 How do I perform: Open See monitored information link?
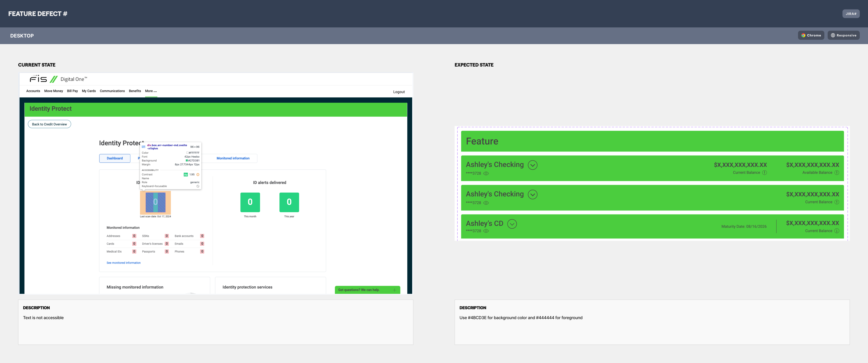pos(124,263)
